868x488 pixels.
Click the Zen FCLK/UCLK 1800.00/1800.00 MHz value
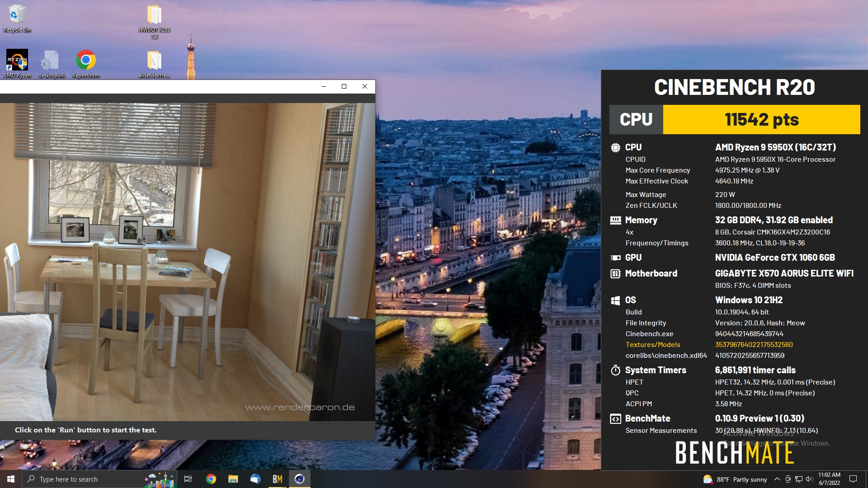(x=748, y=206)
